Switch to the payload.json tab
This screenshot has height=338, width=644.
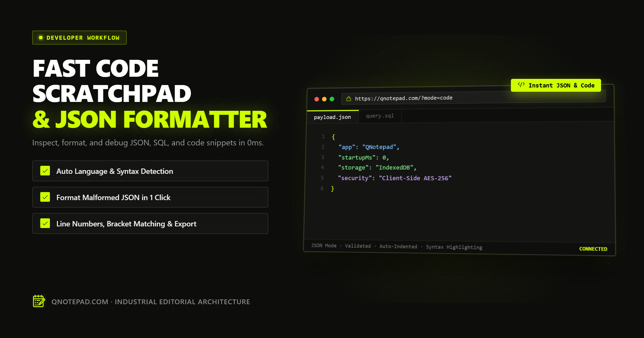332,117
